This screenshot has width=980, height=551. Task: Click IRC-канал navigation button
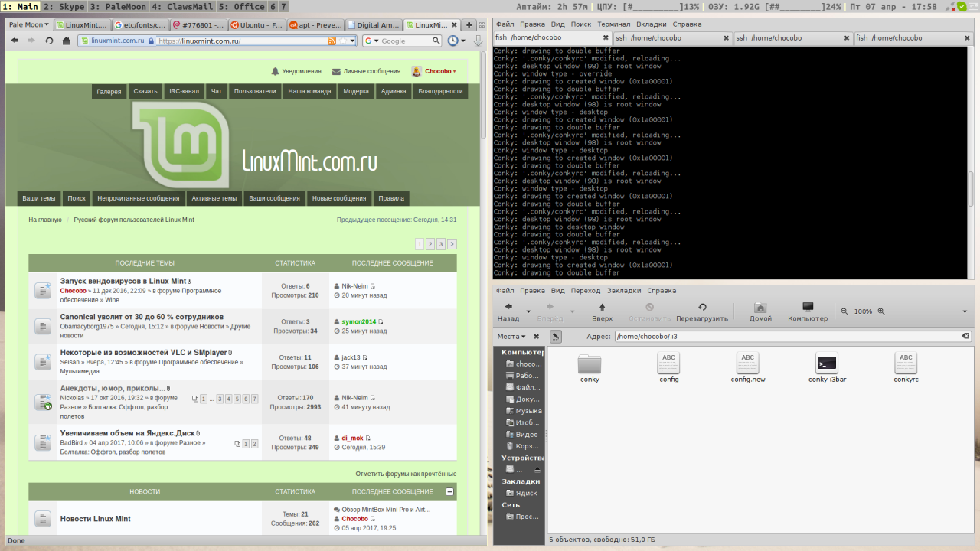click(x=184, y=91)
